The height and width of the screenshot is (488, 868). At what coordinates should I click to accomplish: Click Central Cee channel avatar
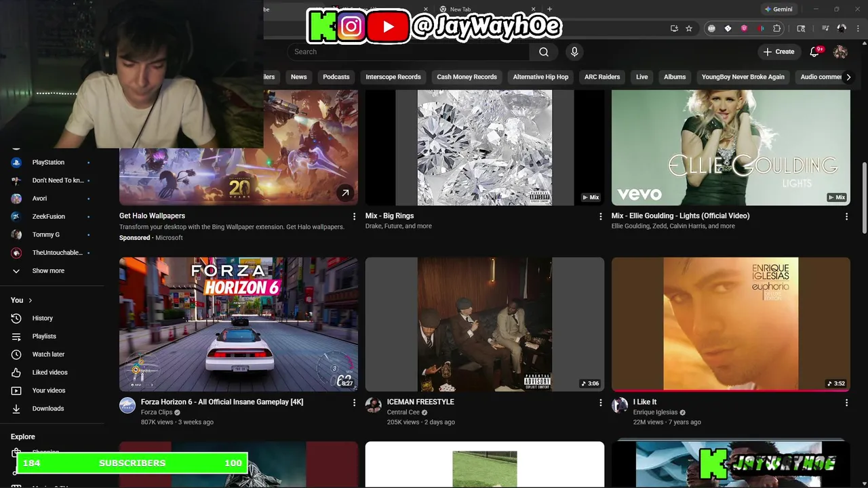click(374, 405)
